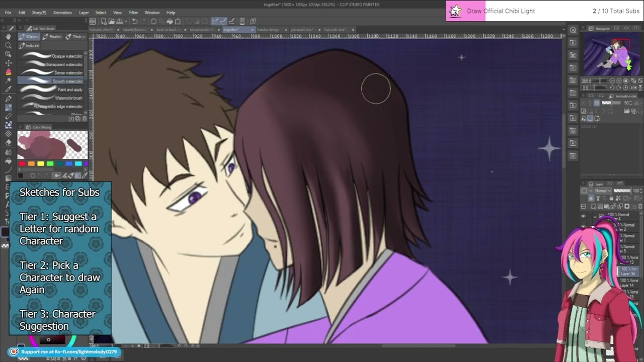Open Help icon in command bar
644x362 pixels.
click(253, 21)
